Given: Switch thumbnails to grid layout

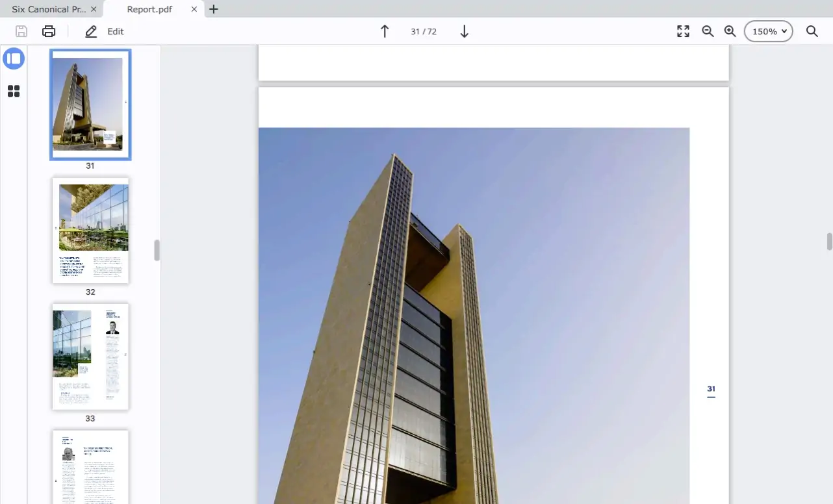Looking at the screenshot, I should 14,91.
